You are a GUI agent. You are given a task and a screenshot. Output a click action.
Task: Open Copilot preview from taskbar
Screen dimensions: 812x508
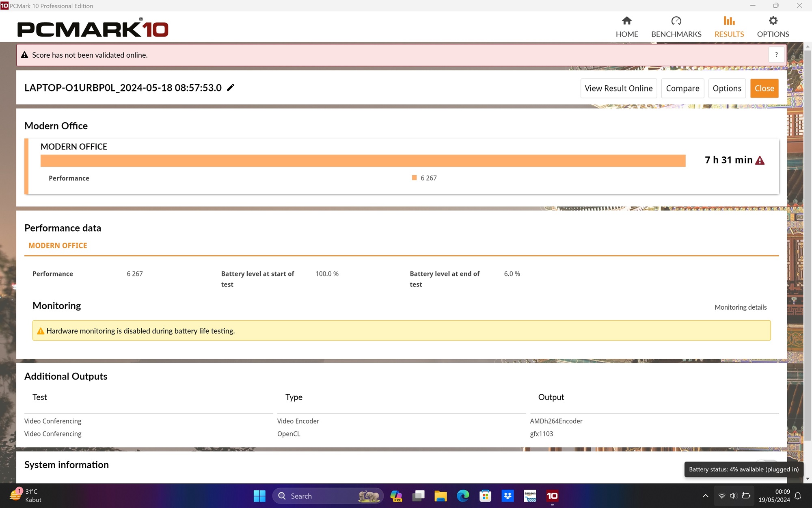pyautogui.click(x=396, y=496)
